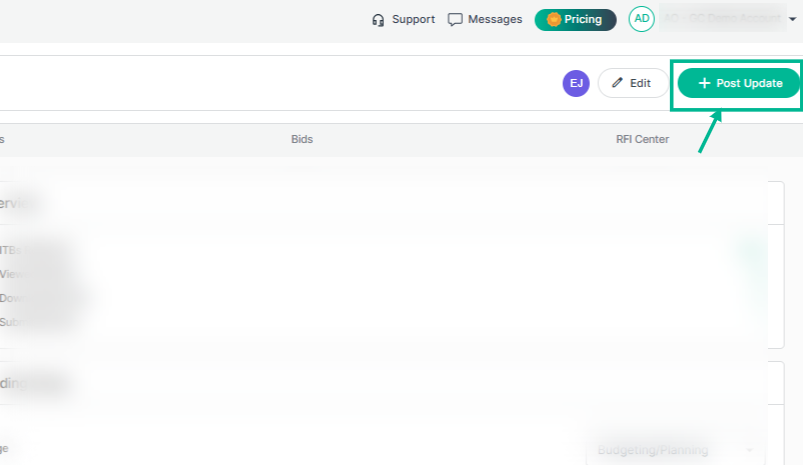Expand the account menu dropdown arrow

[792, 19]
